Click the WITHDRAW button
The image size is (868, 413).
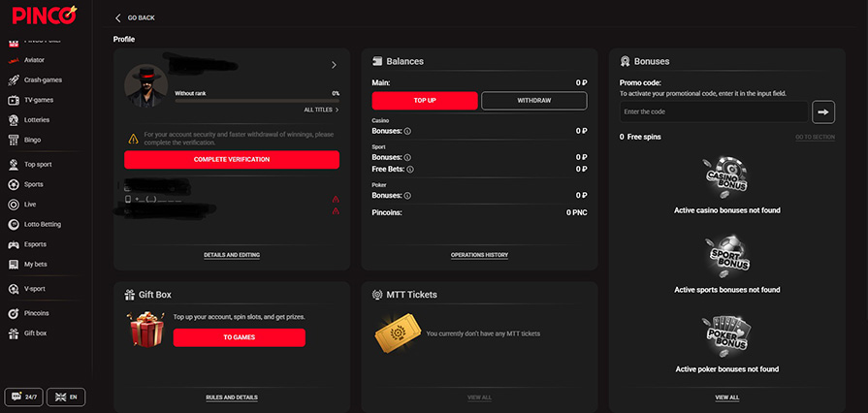coord(533,101)
